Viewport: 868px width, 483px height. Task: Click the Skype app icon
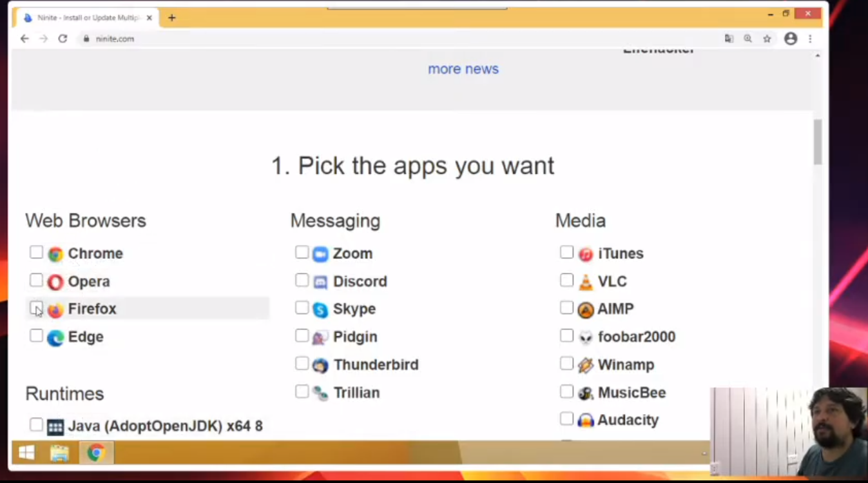(x=320, y=310)
